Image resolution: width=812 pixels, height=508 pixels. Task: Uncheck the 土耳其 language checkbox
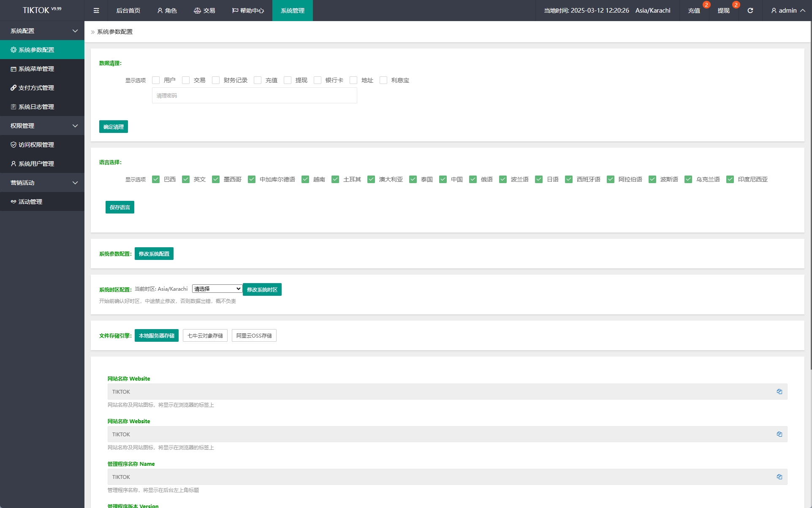point(335,179)
